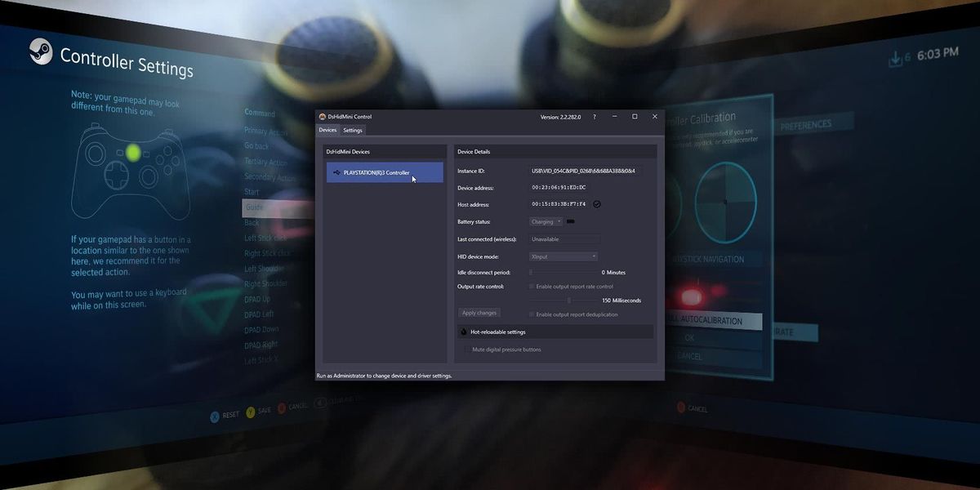Minimize the DsHidMini Control window

pyautogui.click(x=614, y=117)
